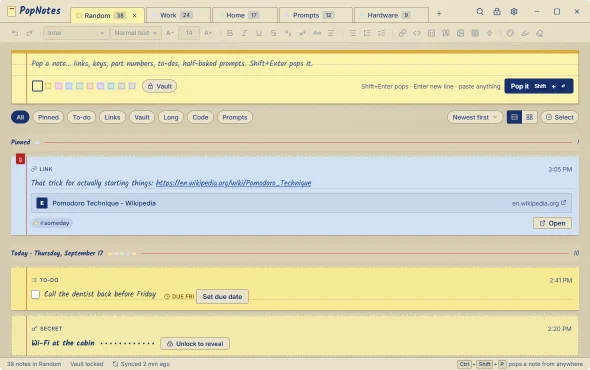Apply subscript formatting
Image resolution: width=590 pixels, height=370 pixels.
(288, 33)
